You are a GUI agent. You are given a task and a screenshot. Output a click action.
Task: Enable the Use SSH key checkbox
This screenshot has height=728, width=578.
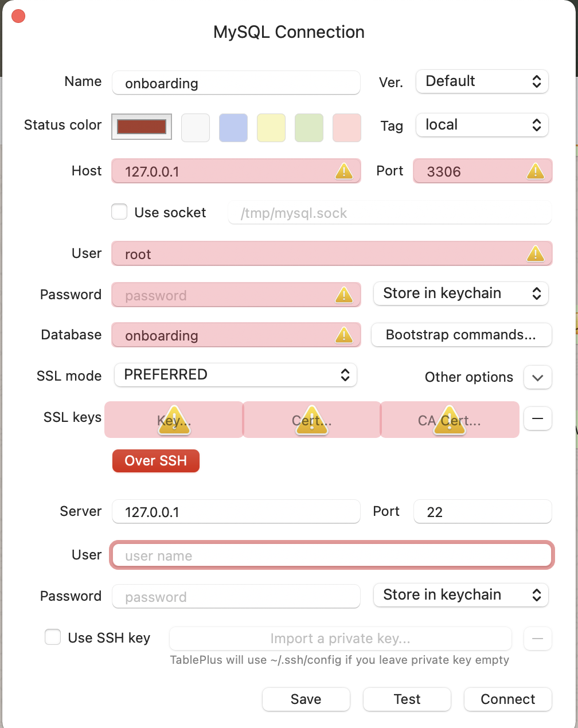(53, 637)
